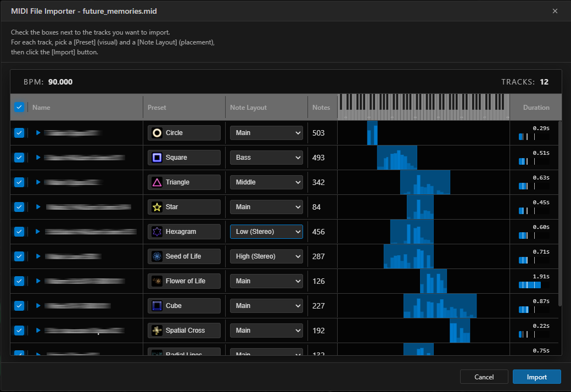Image resolution: width=571 pixels, height=392 pixels.
Task: Preview play the Circle track
Action: [38, 133]
